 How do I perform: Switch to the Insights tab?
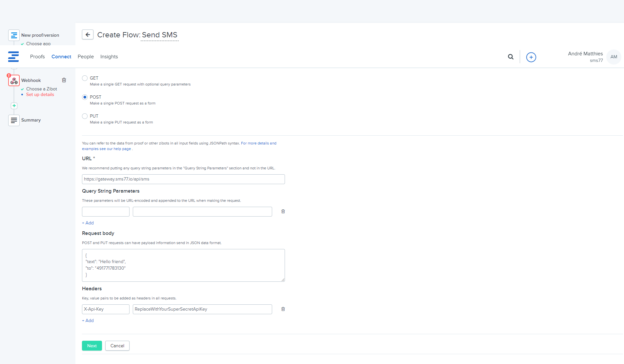coord(109,57)
